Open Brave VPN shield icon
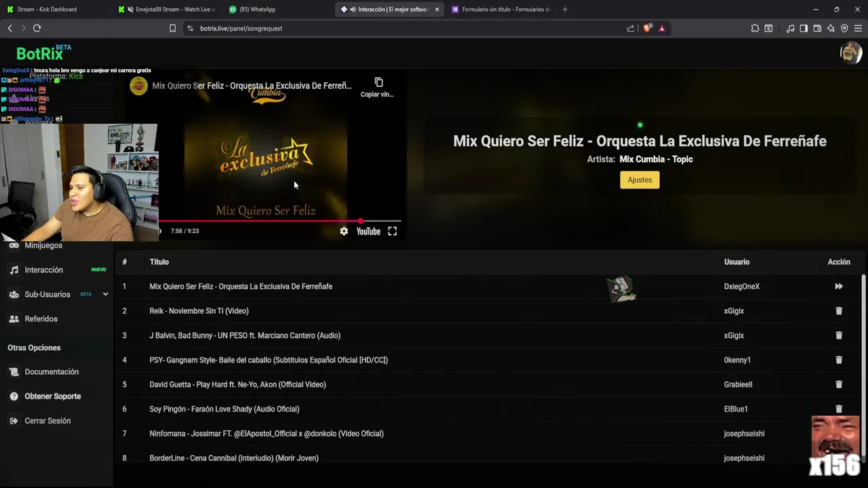 844,28
